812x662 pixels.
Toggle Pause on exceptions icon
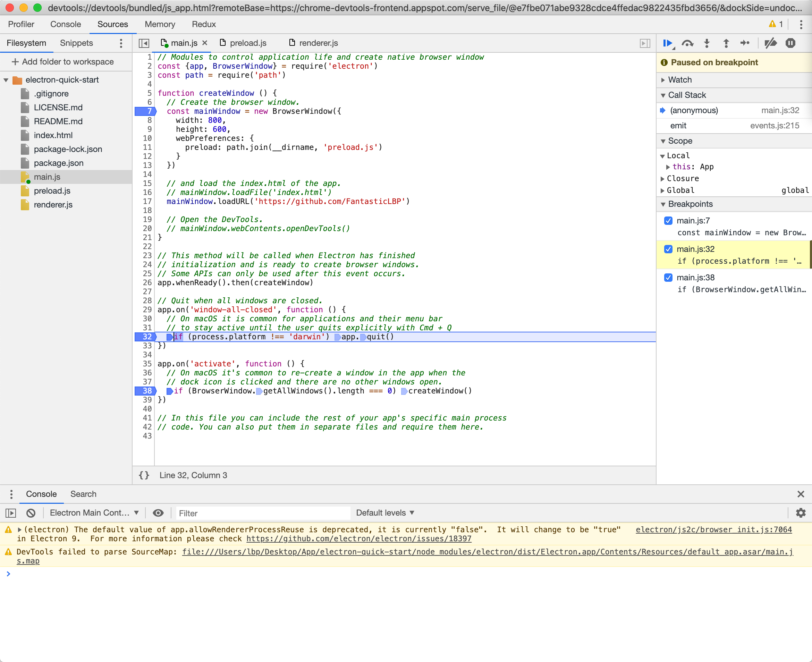coord(790,43)
